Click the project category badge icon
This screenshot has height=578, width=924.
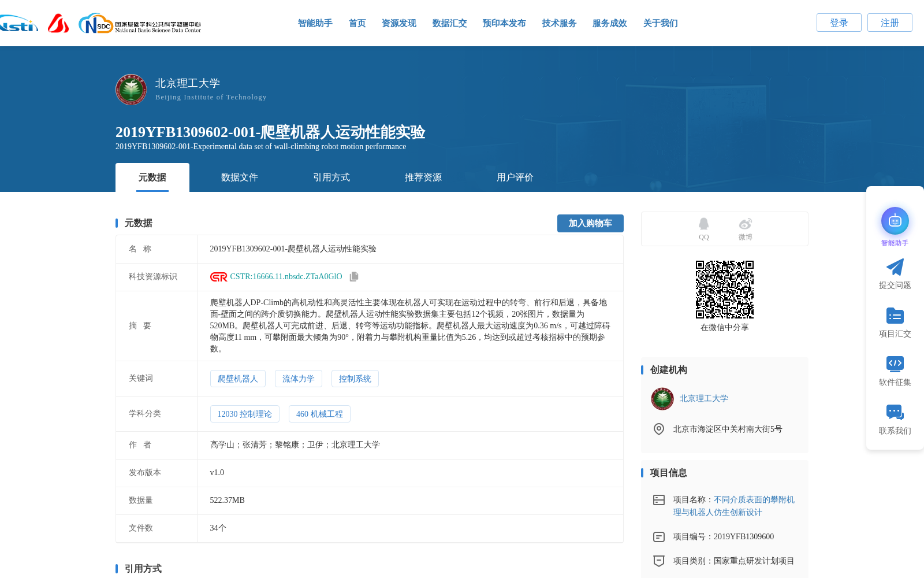click(659, 561)
